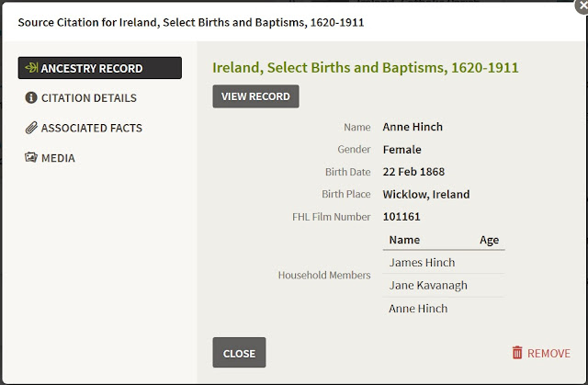Click the FHL film number 101161
Screen dimensions: 588x385
(x=402, y=217)
